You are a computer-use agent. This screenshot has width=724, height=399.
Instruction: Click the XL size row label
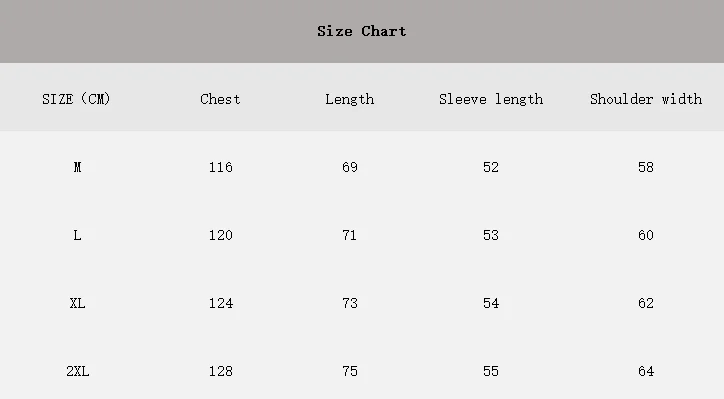point(77,303)
